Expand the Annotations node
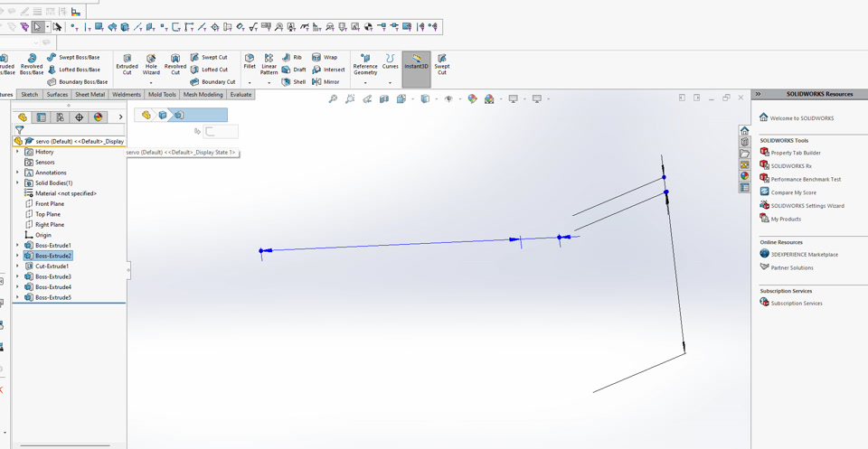868x449 pixels. (x=17, y=173)
